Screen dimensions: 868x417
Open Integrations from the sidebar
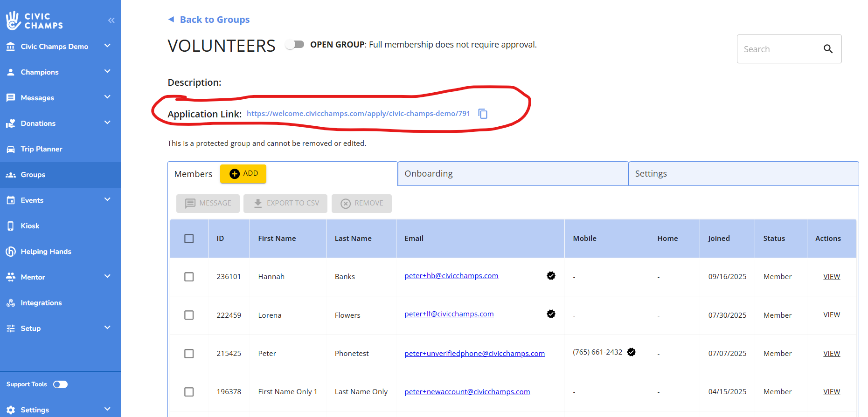pyautogui.click(x=41, y=303)
